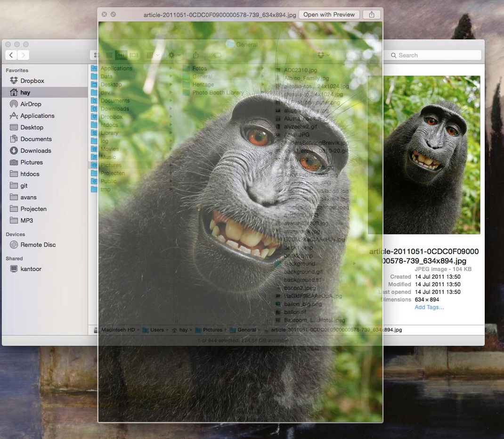
Task: Select Pictures in the path bar
Action: [x=209, y=330]
